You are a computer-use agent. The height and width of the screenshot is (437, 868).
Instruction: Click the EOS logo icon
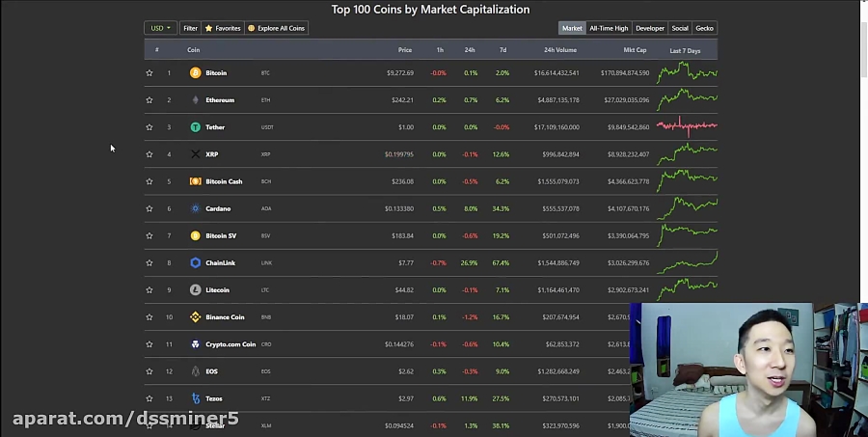[x=196, y=371]
